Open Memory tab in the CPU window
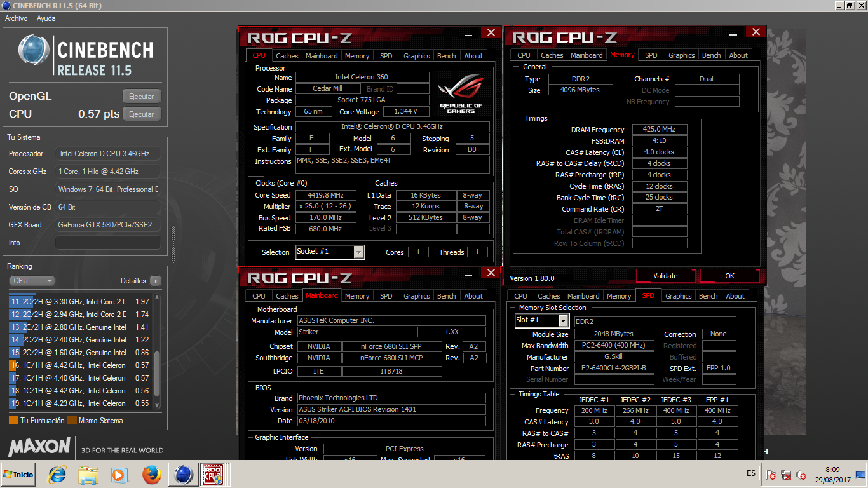The image size is (868, 488). pyautogui.click(x=357, y=56)
